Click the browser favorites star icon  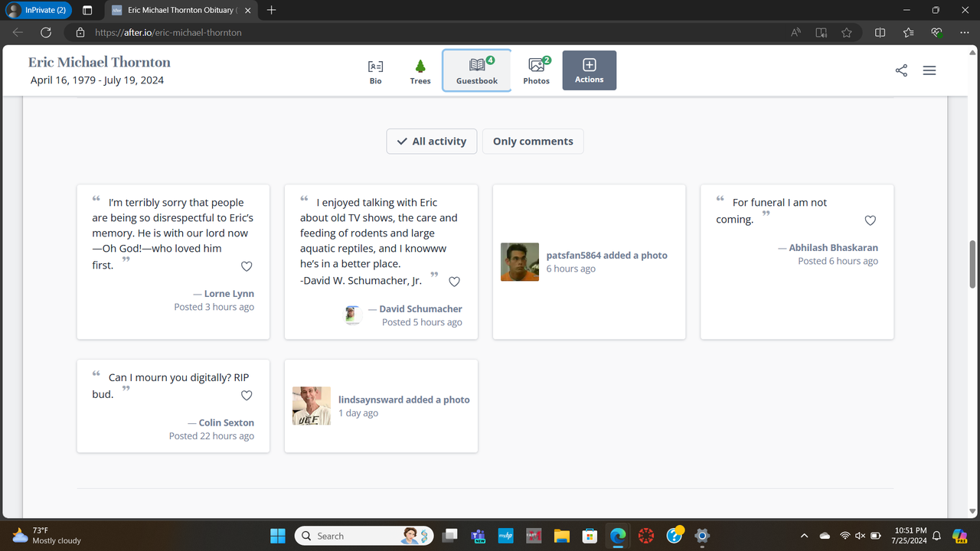point(847,32)
